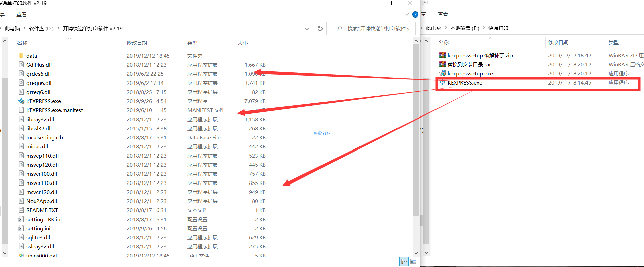Expand chevron after 此电脑 in left address bar

24,28
